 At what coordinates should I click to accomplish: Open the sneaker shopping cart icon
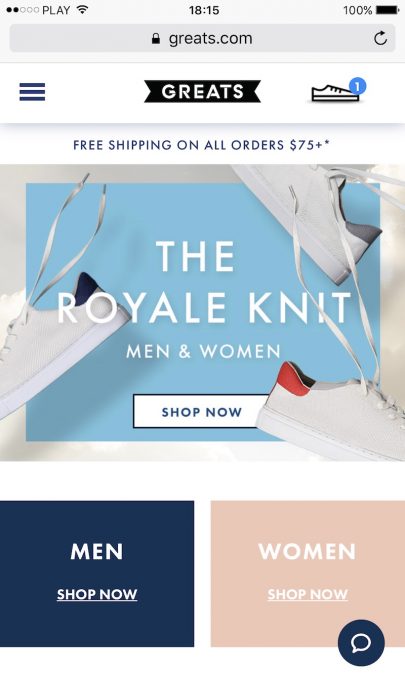coord(335,92)
